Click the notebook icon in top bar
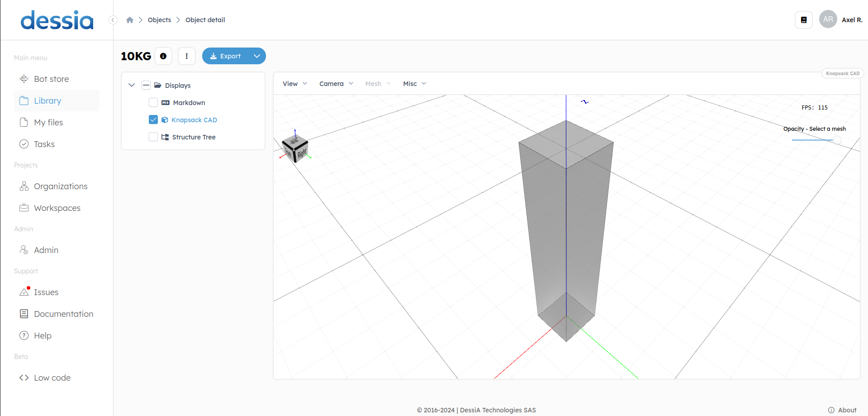The height and width of the screenshot is (416, 868). pyautogui.click(x=803, y=20)
